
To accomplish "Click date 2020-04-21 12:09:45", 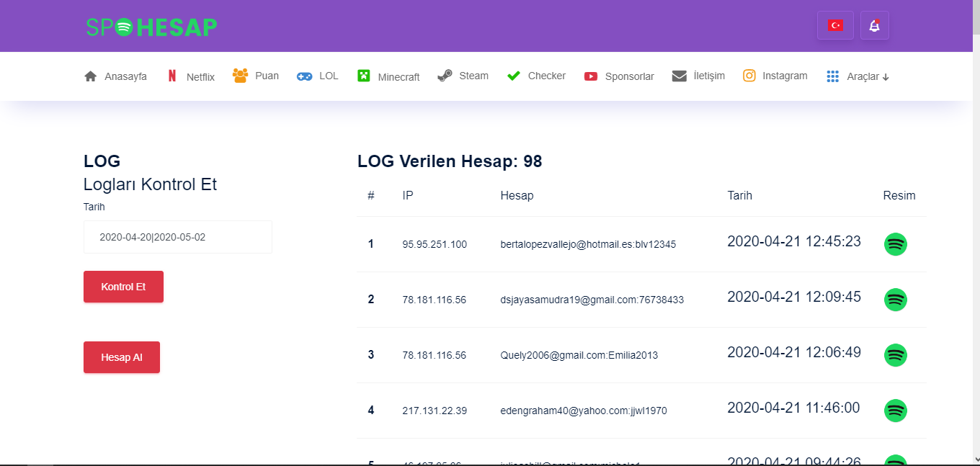I will point(794,297).
